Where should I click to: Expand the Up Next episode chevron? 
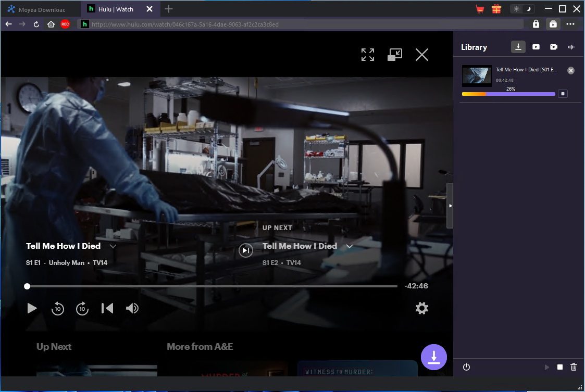[349, 246]
